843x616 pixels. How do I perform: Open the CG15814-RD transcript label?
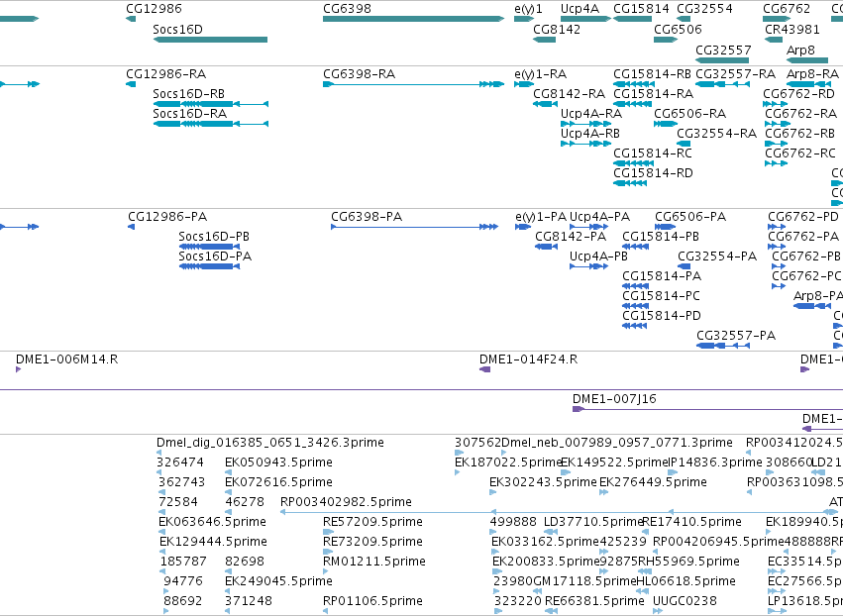click(653, 173)
